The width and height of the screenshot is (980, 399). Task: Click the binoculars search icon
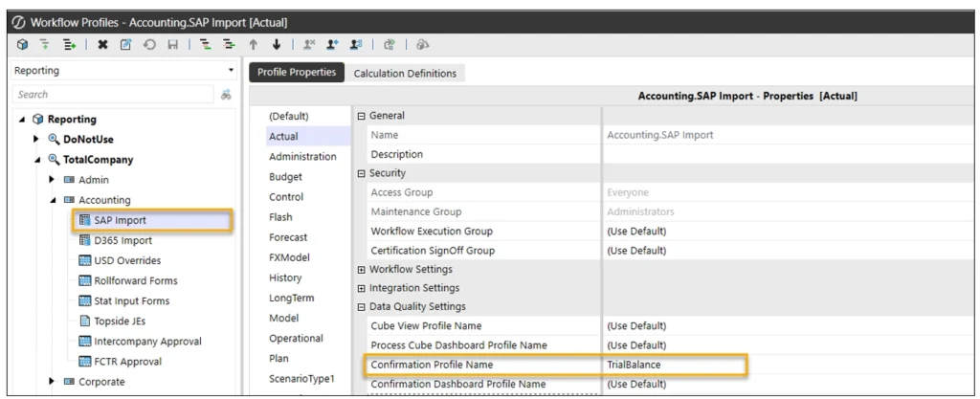[x=227, y=96]
